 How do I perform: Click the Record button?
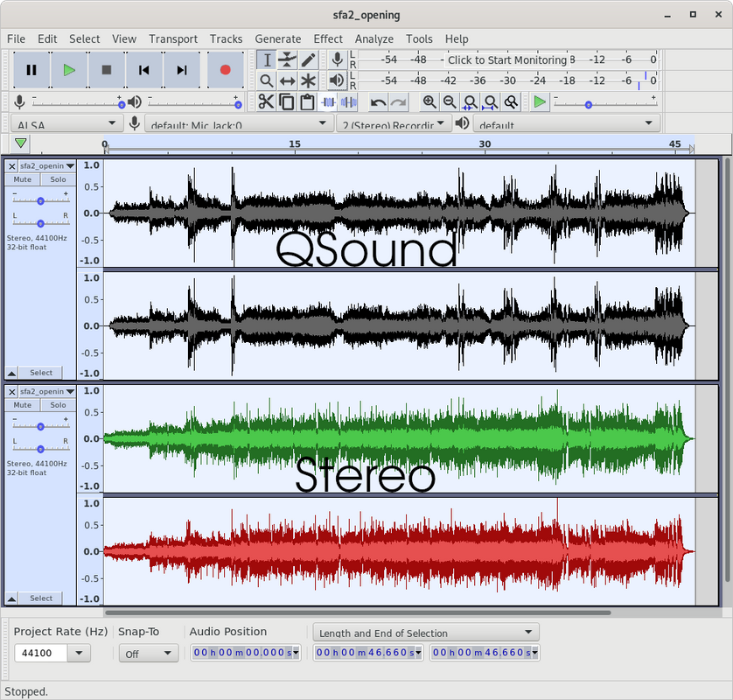(226, 70)
